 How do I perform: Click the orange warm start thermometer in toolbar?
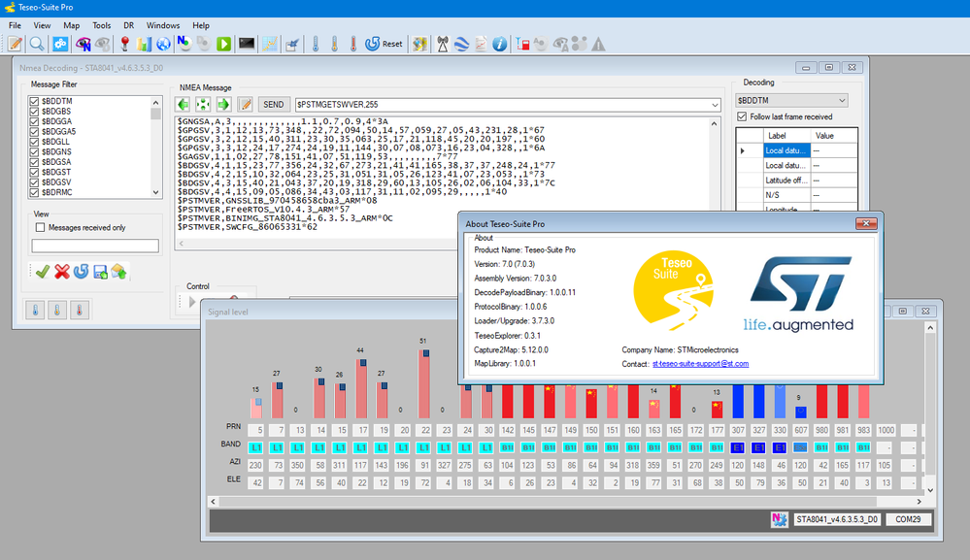click(x=335, y=44)
